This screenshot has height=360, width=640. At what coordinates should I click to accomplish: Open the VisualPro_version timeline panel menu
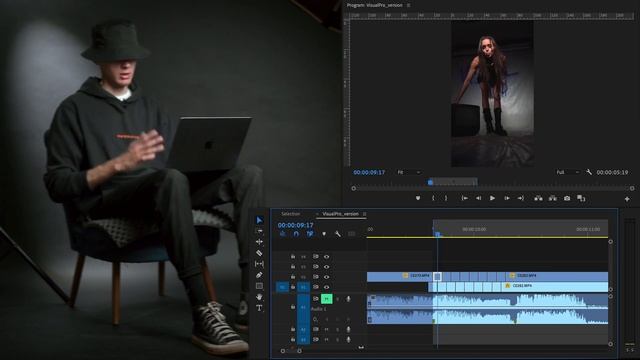coord(364,214)
